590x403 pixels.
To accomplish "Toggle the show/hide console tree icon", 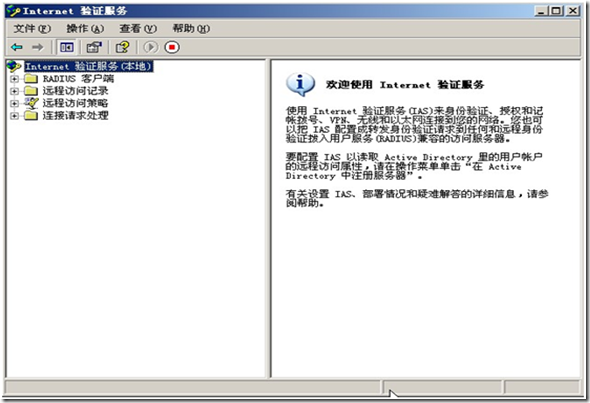I will pos(67,47).
